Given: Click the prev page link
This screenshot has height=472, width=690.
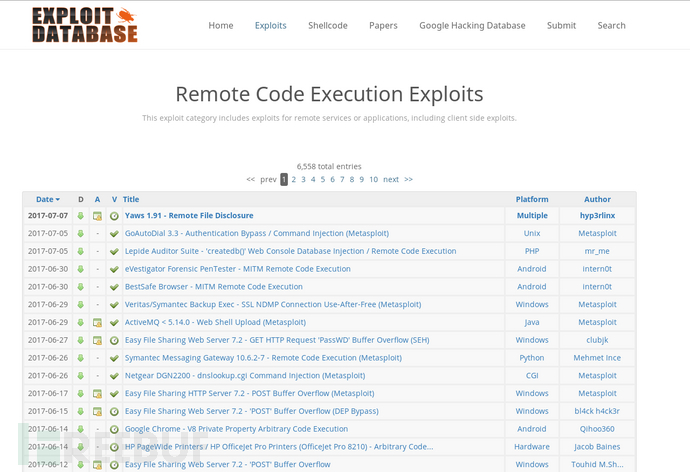Looking at the screenshot, I should 268,179.
